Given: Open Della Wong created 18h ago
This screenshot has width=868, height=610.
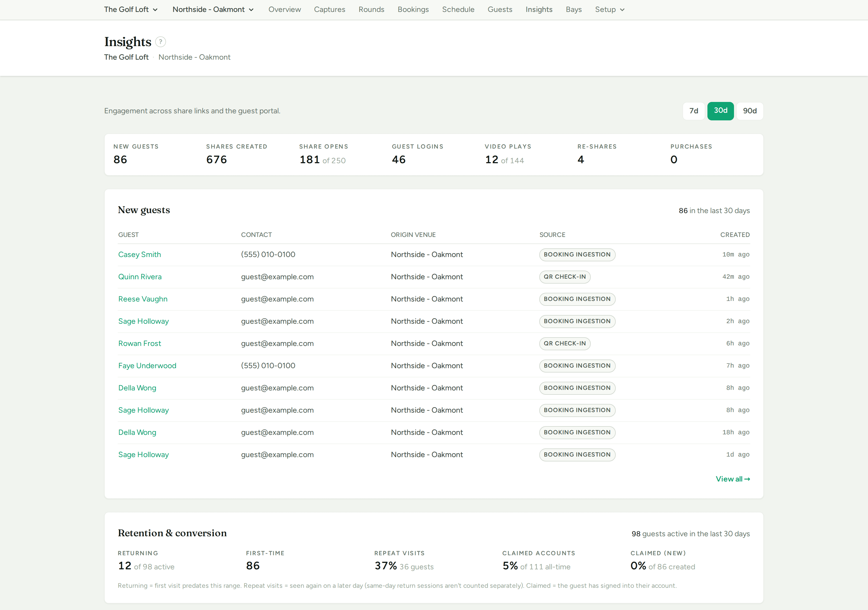Looking at the screenshot, I should 137,432.
